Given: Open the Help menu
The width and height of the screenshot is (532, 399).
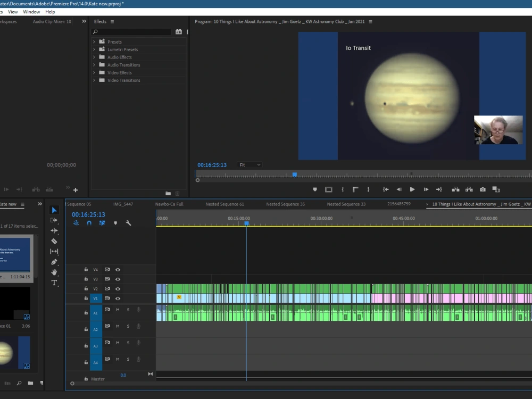Looking at the screenshot, I should tap(50, 12).
